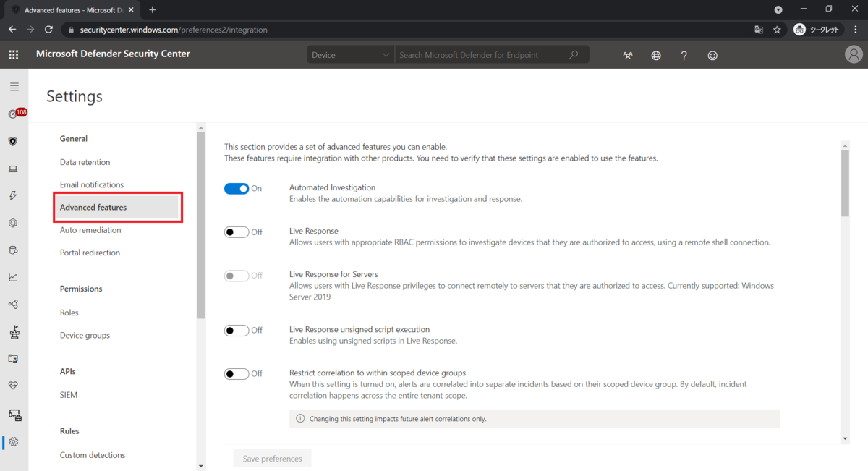Open the app launcher waffle icon
Image resolution: width=868 pixels, height=471 pixels.
(x=14, y=54)
